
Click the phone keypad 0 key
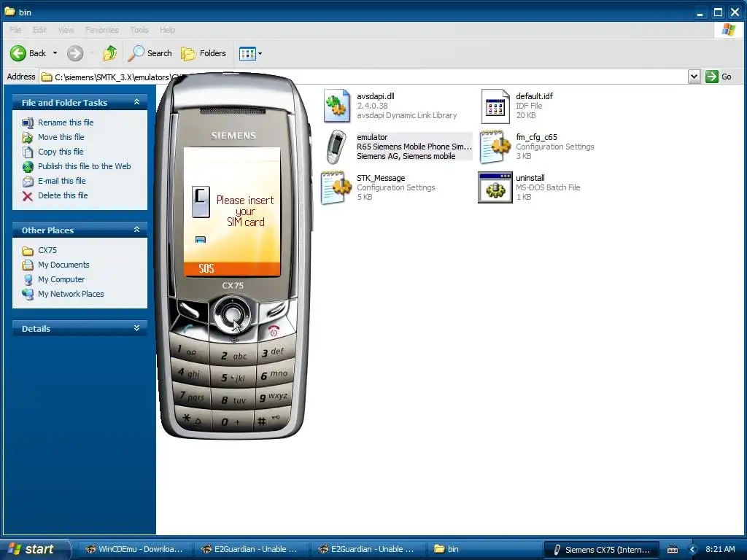pos(231,422)
